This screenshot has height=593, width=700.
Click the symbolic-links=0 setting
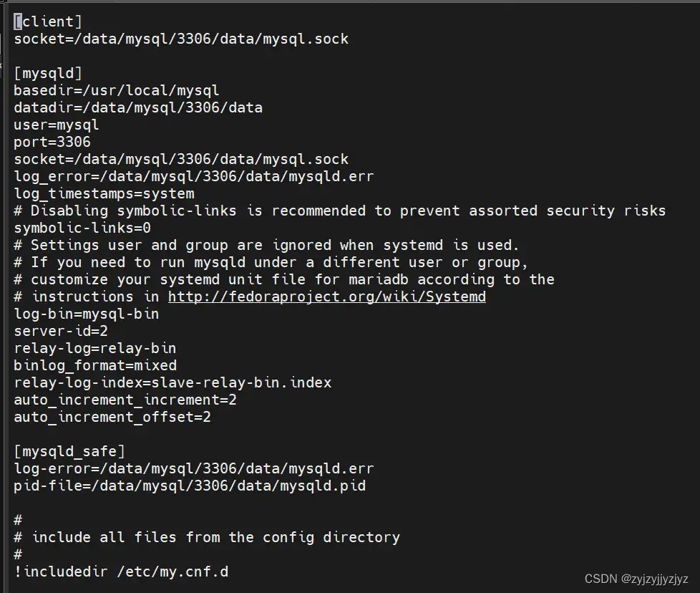pos(82,228)
